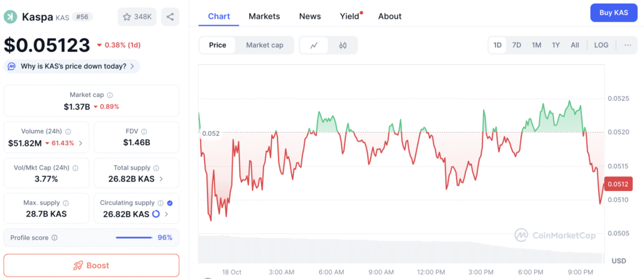Expand the Total supply details chevron
The width and height of the screenshot is (644, 279).
point(162,179)
